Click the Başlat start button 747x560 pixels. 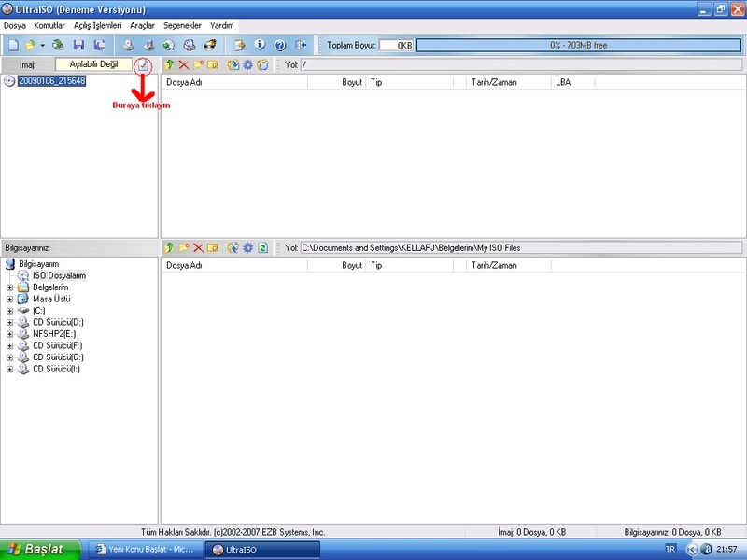[41, 550]
